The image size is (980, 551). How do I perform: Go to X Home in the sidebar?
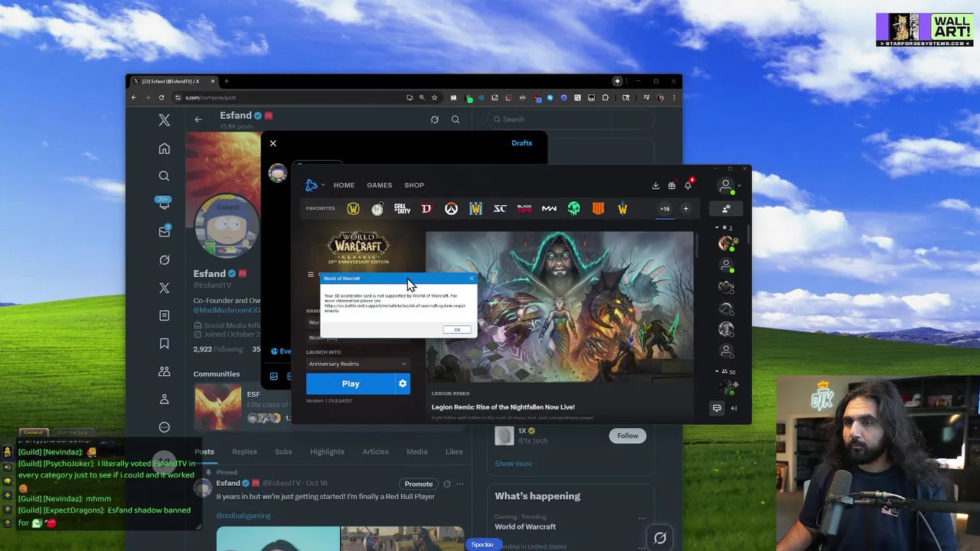(164, 148)
